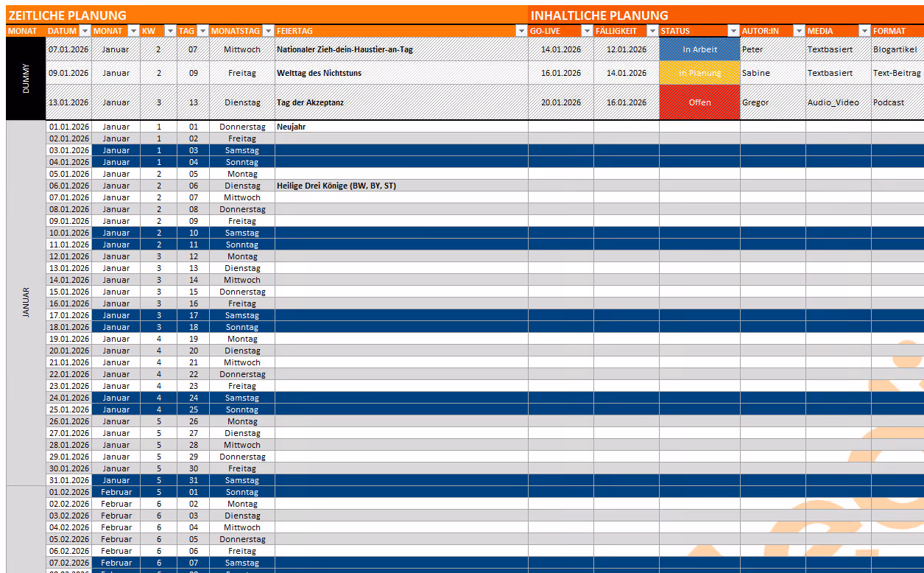Select date cell 24.01.2026
This screenshot has width=924, height=573.
(x=68, y=398)
